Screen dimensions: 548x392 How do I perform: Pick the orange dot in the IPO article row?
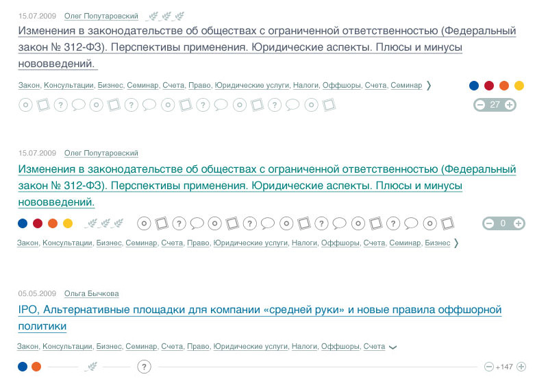[x=36, y=367]
